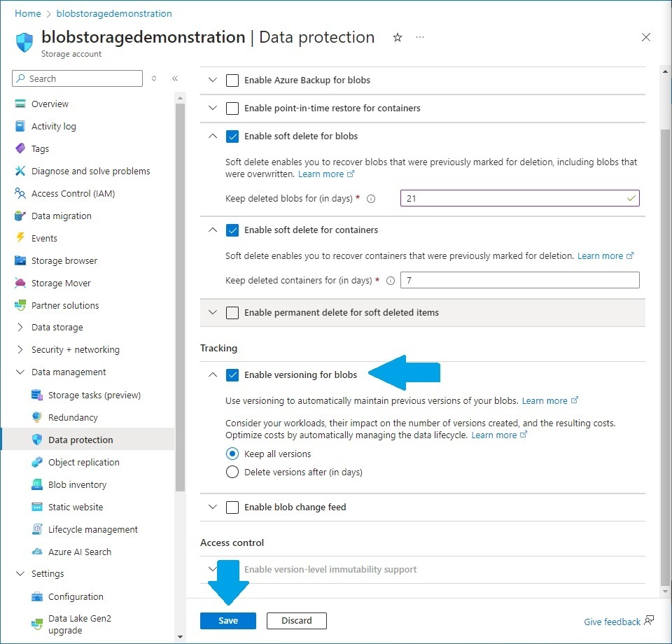Viewport: 672px width, 644px height.
Task: Click the Data migration bucket icon
Action: coord(20,216)
